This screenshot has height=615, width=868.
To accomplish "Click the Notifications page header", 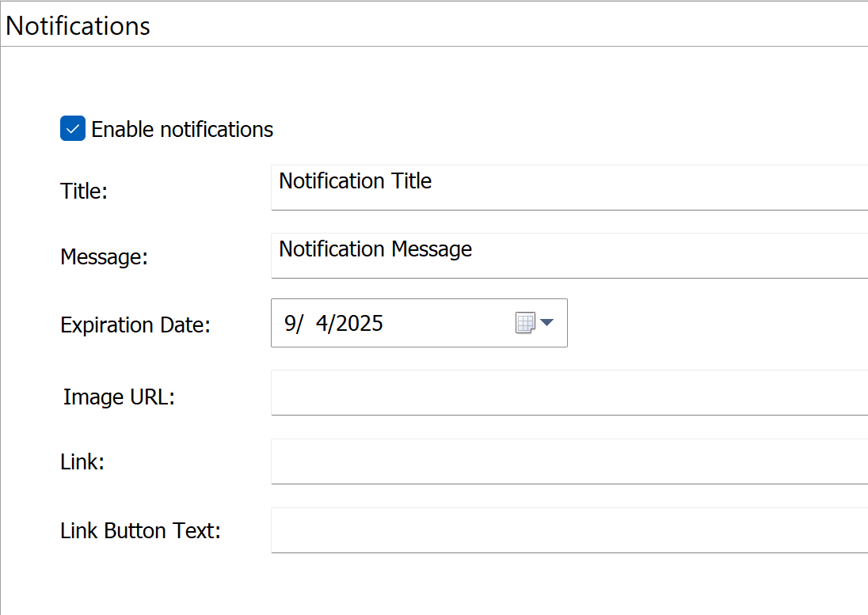I will click(x=78, y=25).
